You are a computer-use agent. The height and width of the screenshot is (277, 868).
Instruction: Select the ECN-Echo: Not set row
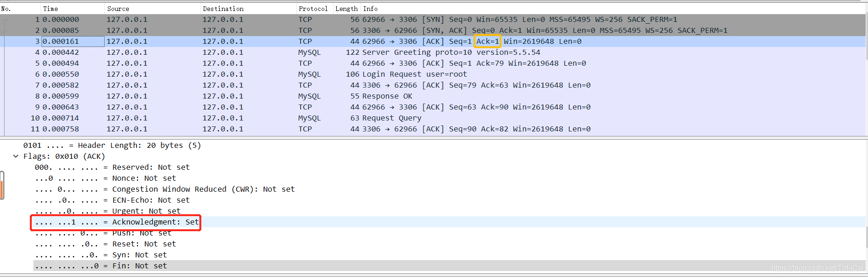pos(112,200)
